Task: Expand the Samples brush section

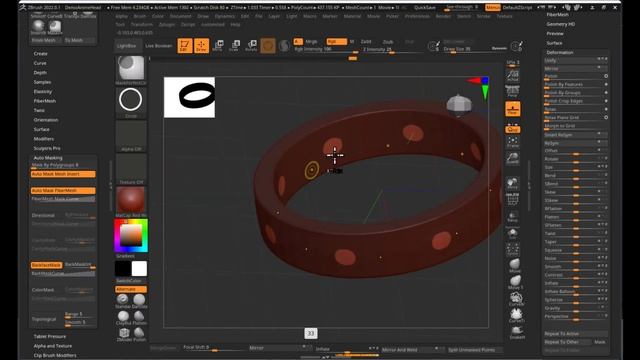Action: click(x=42, y=82)
